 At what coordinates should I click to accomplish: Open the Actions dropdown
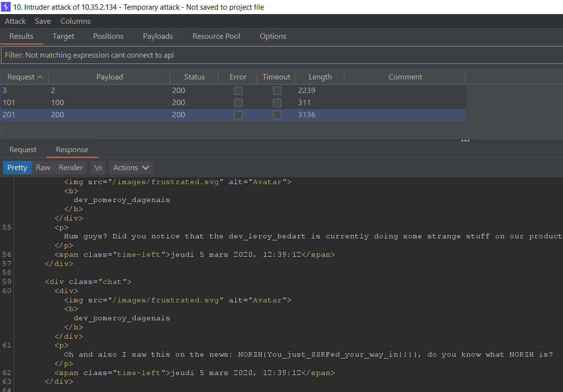(131, 168)
